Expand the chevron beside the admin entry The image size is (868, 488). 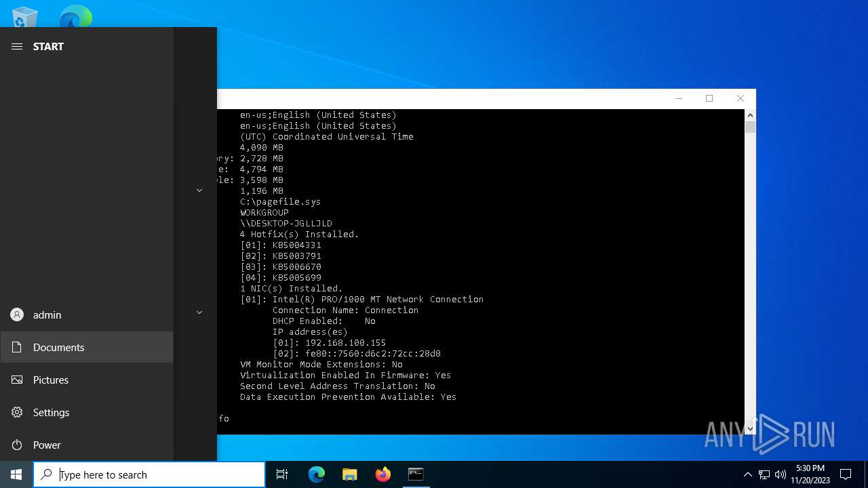point(199,312)
